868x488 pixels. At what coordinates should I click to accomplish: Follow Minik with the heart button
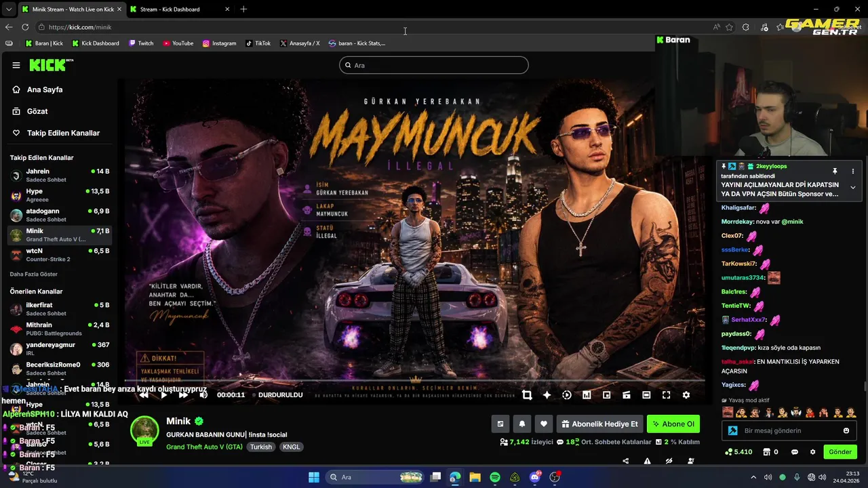click(x=543, y=424)
